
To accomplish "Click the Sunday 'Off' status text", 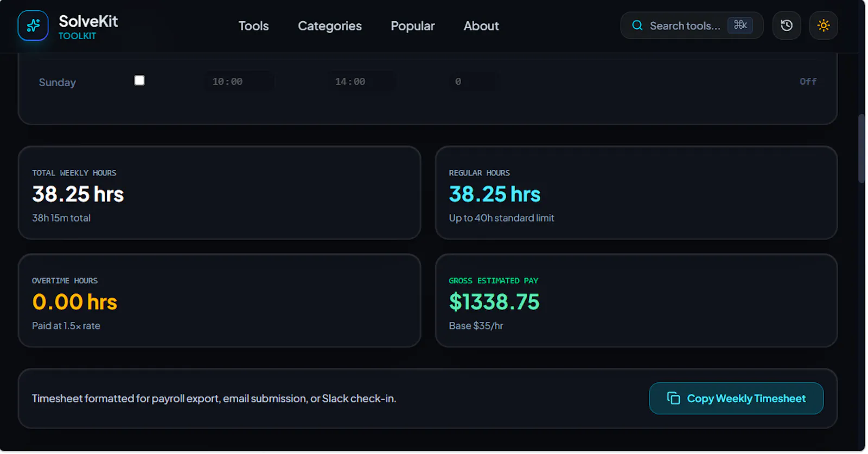I will click(x=808, y=81).
